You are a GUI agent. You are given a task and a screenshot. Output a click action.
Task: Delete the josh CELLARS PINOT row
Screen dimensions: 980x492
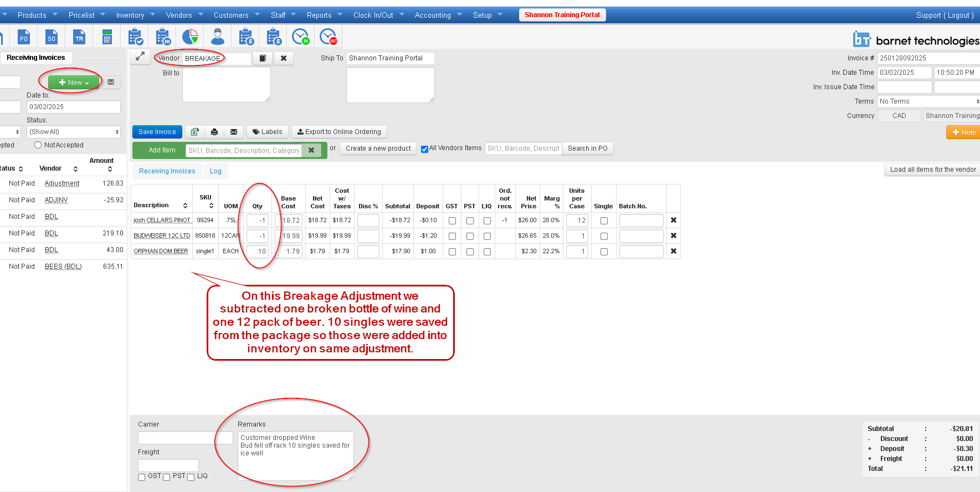coord(674,220)
